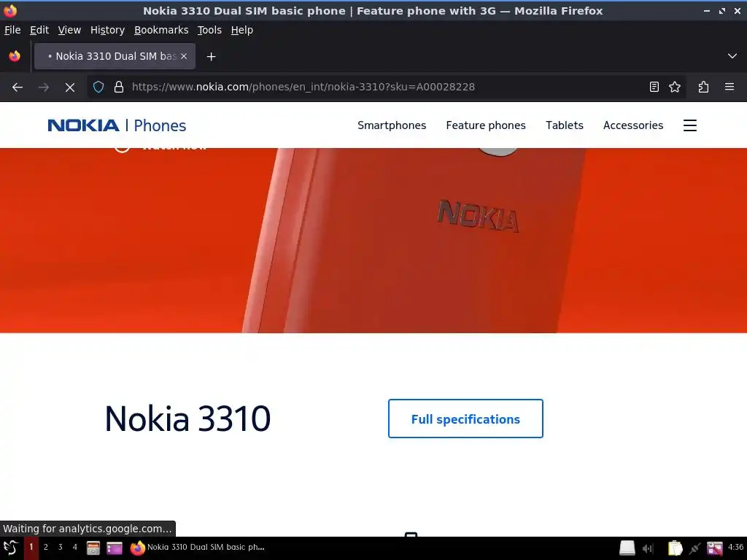Click the Nokia 3310 heading
747x560 pixels.
(x=187, y=419)
